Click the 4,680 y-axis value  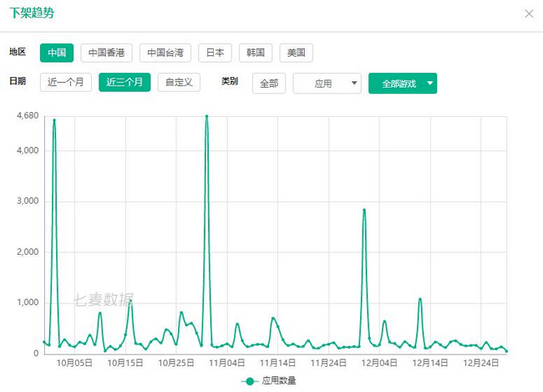(28, 116)
